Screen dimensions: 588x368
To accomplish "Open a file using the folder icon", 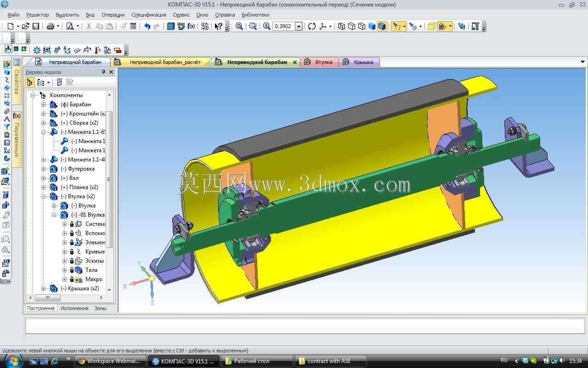I will tap(26, 26).
